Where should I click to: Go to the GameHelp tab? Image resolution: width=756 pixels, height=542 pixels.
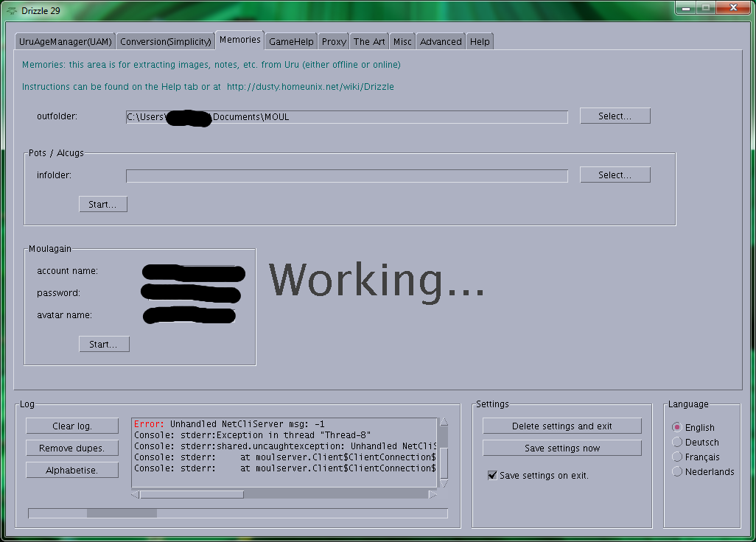pyautogui.click(x=291, y=41)
